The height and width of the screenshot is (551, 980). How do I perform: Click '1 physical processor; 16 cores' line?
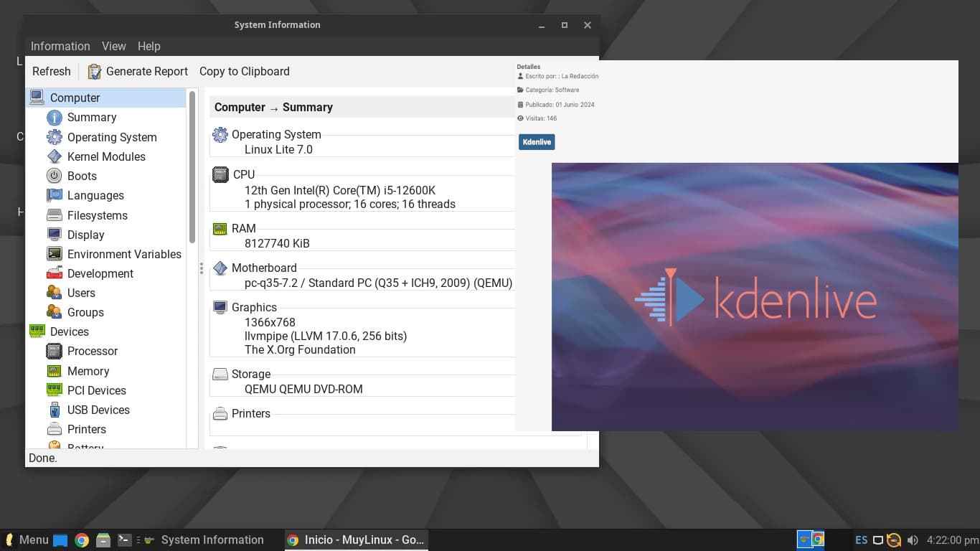coord(350,204)
